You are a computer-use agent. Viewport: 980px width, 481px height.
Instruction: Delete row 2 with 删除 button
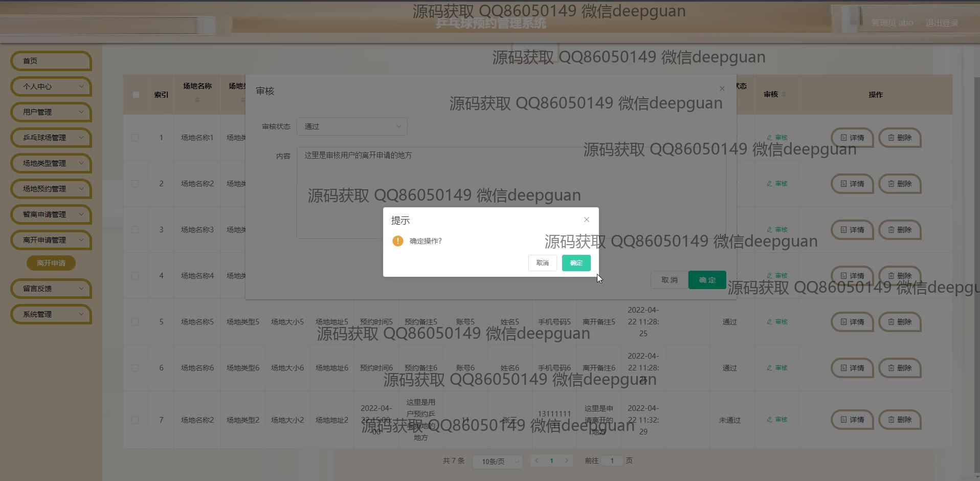[900, 184]
